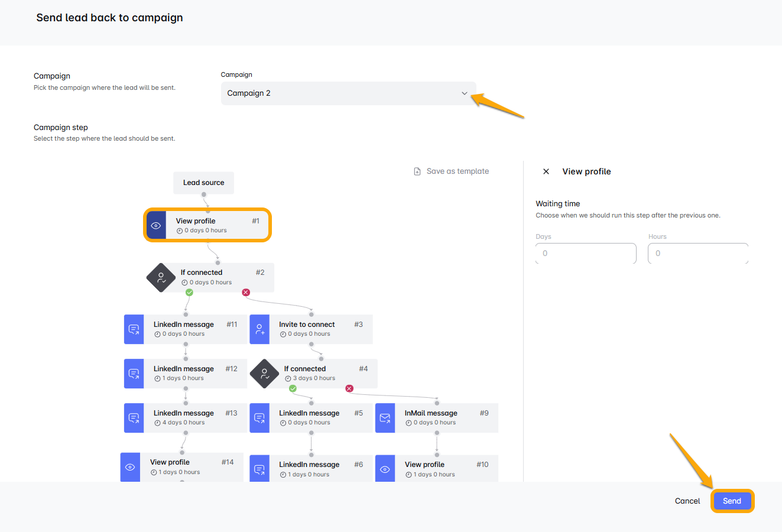Select the Lead source node

[203, 183]
